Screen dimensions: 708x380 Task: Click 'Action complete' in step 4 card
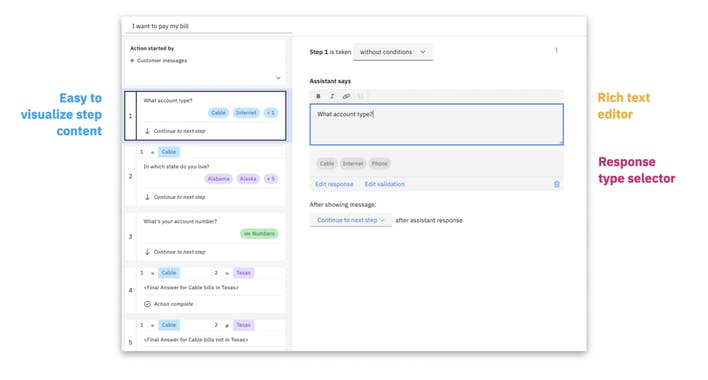click(173, 304)
